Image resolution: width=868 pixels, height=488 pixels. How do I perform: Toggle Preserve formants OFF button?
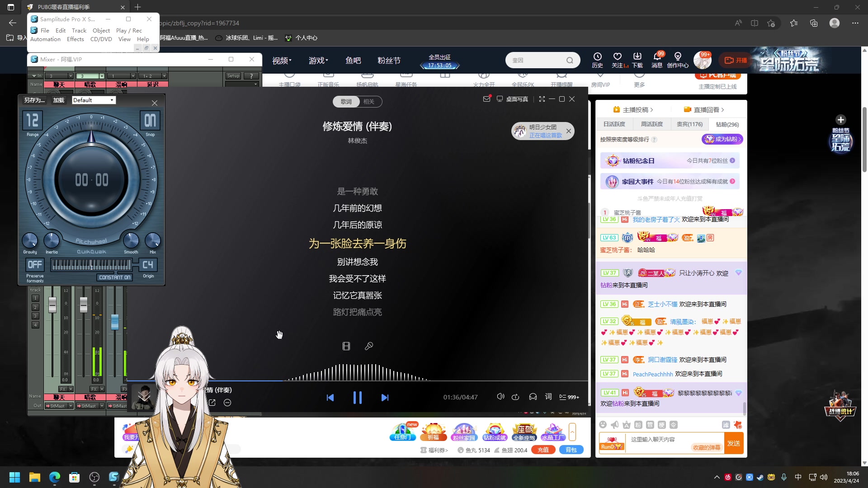(x=35, y=265)
